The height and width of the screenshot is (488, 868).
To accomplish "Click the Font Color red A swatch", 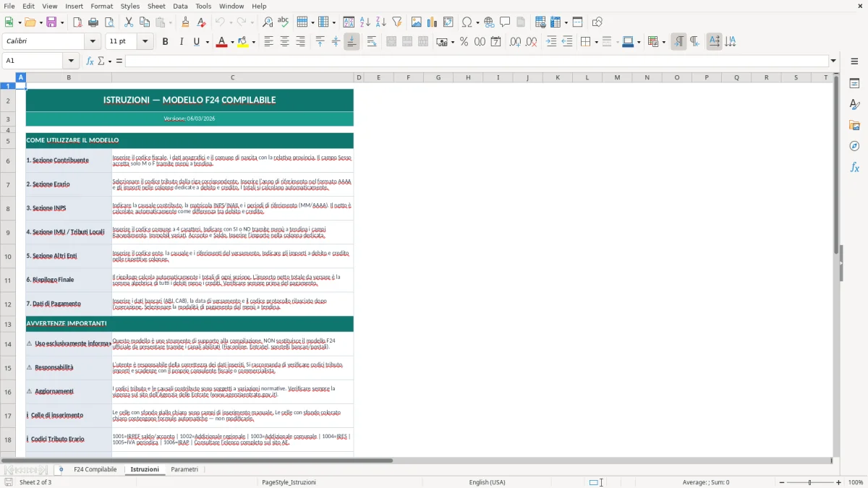I will [x=221, y=42].
